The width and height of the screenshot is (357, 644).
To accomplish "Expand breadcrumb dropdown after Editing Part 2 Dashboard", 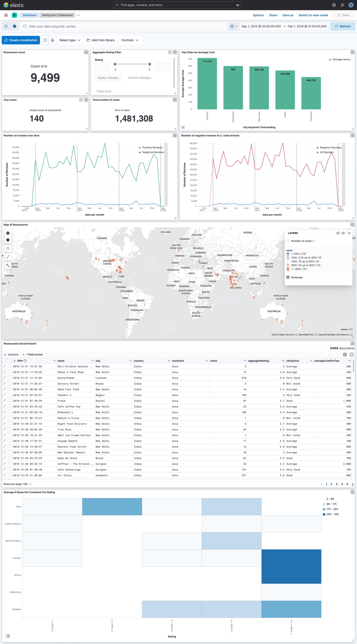I will click(x=79, y=15).
